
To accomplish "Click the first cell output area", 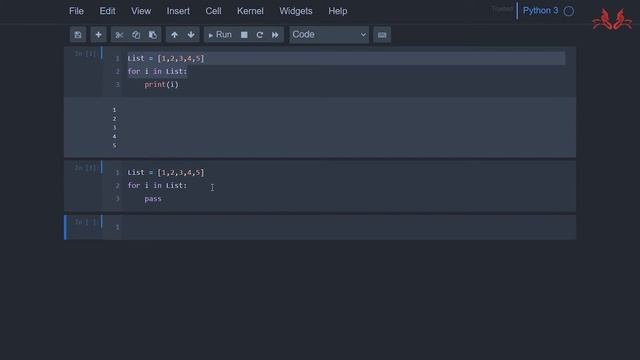I will (320, 127).
